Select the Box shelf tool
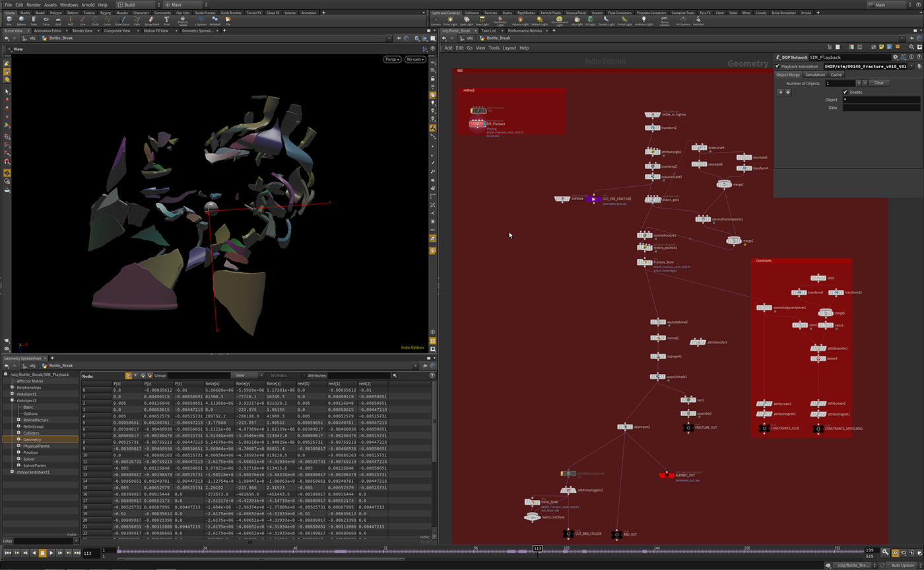This screenshot has width=924, height=570. pos(9,20)
